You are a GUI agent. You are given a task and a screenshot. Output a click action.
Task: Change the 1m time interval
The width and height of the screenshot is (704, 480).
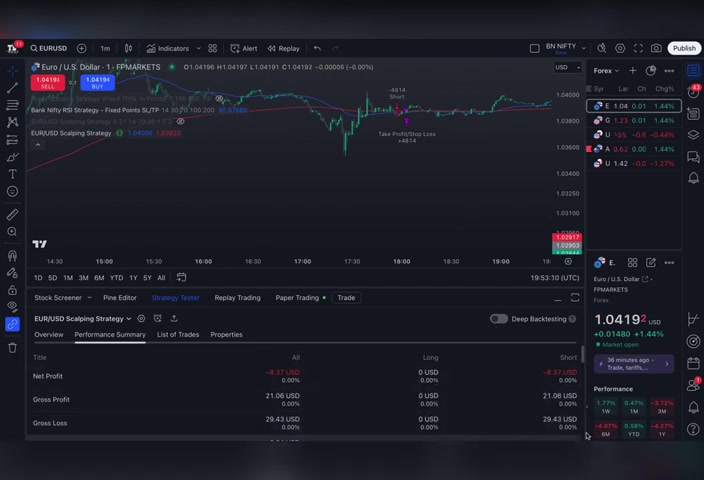click(105, 48)
